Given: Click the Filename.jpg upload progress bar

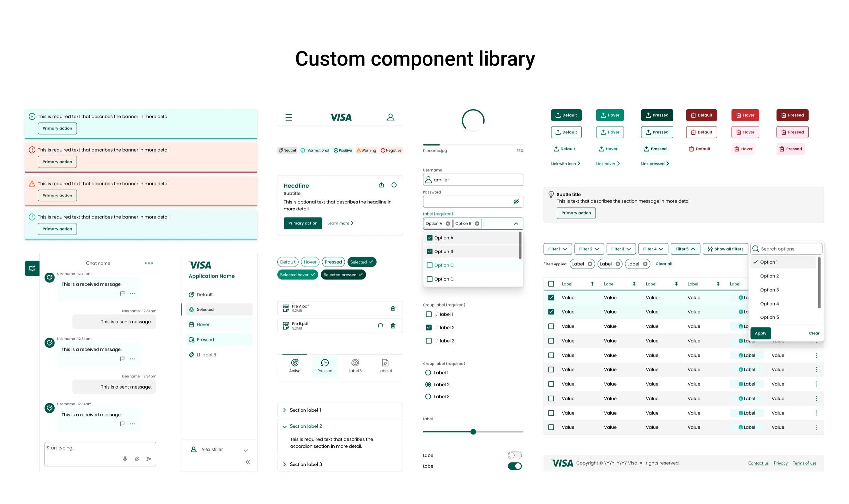Looking at the screenshot, I should (x=473, y=145).
